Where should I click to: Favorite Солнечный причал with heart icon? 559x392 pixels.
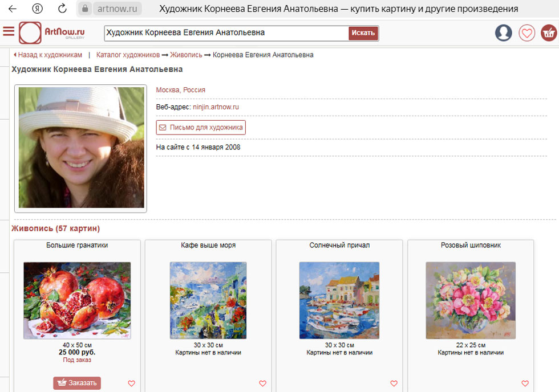point(394,383)
